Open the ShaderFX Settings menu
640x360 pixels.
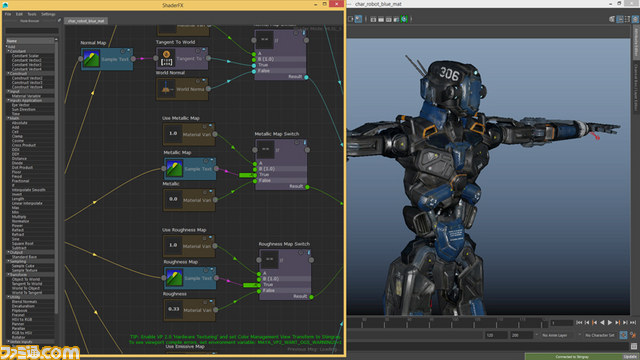point(48,14)
